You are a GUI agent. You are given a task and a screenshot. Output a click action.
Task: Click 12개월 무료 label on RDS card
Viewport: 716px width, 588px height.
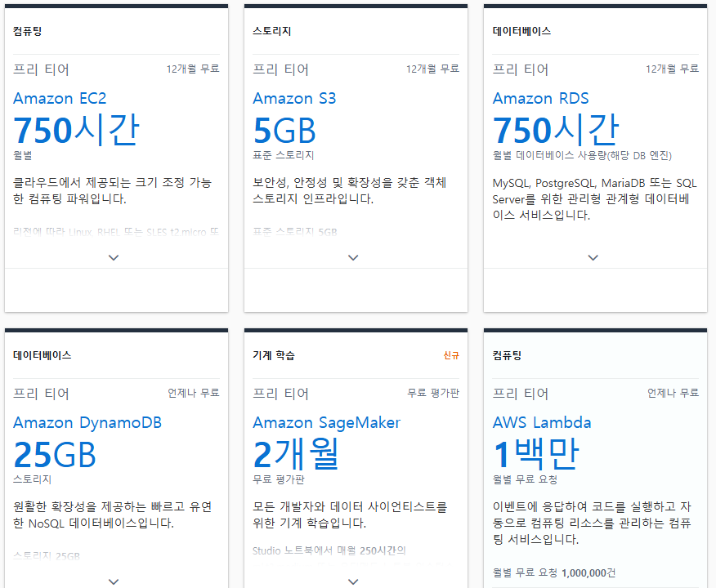coord(672,69)
